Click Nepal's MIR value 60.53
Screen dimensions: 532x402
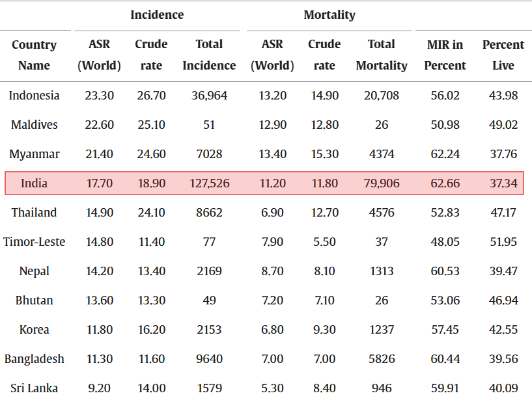[445, 271]
